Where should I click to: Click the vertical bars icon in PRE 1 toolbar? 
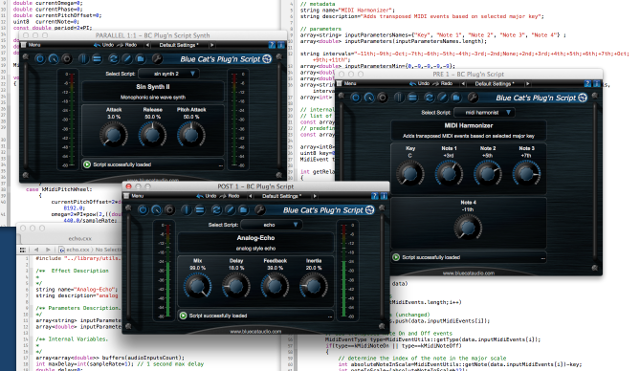click(399, 98)
